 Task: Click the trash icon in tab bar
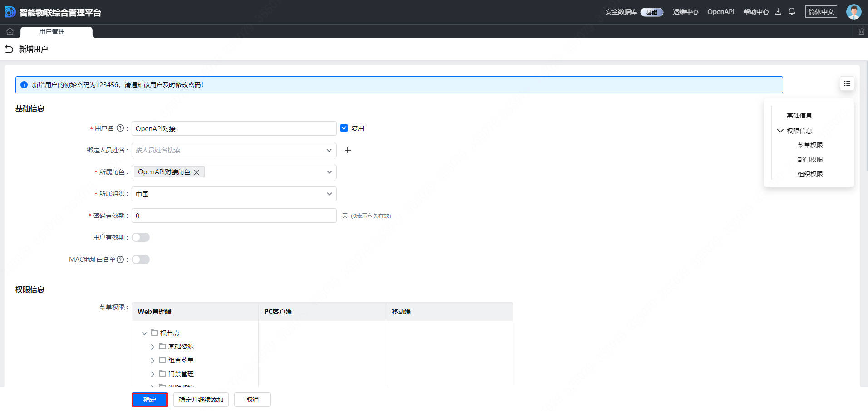(x=861, y=32)
